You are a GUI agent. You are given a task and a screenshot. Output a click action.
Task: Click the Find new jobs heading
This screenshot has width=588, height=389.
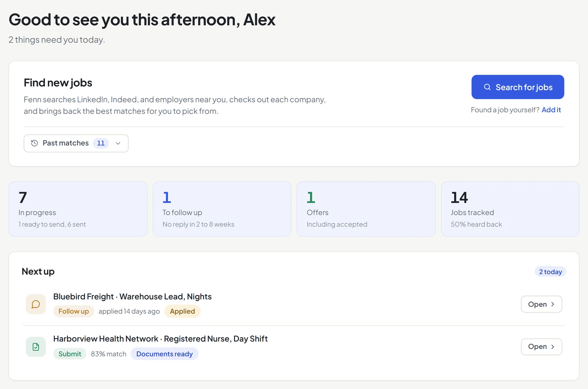58,83
